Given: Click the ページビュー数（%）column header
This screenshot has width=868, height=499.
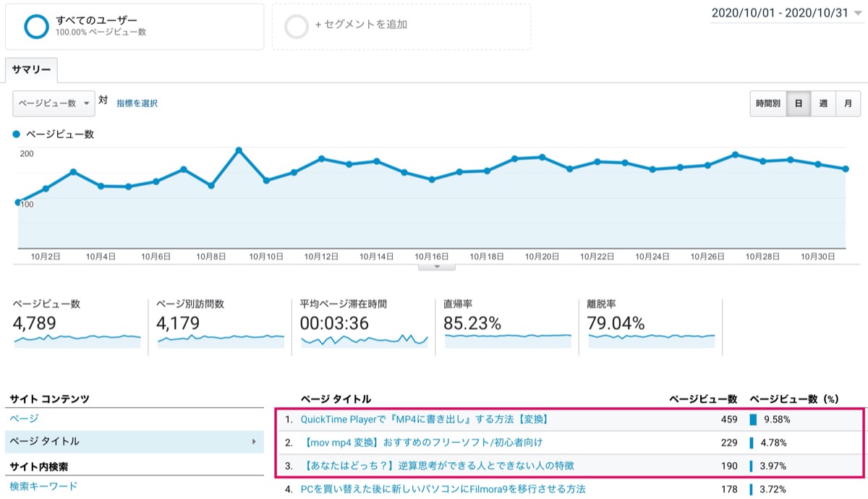Looking at the screenshot, I should click(x=794, y=399).
